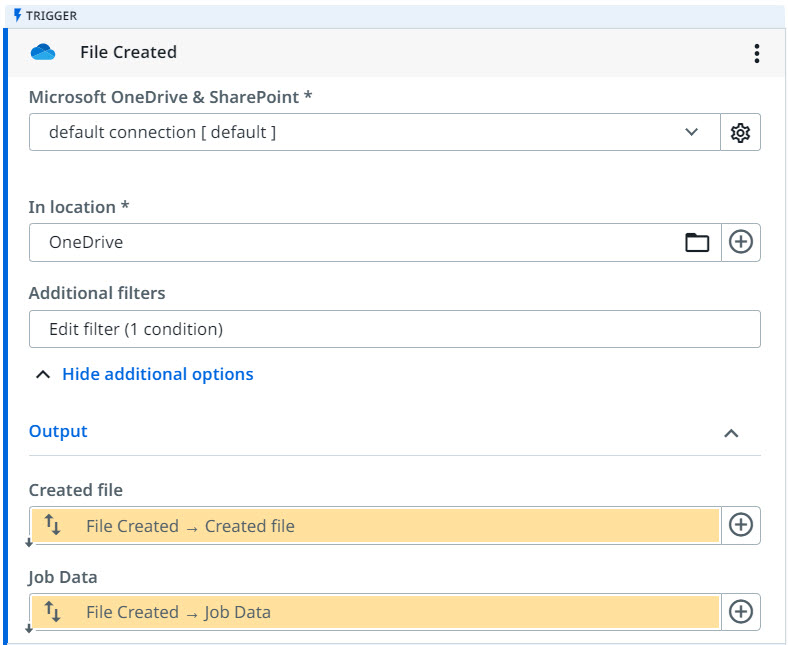Click the Hide additional options link
The image size is (788, 645).
[x=157, y=374]
